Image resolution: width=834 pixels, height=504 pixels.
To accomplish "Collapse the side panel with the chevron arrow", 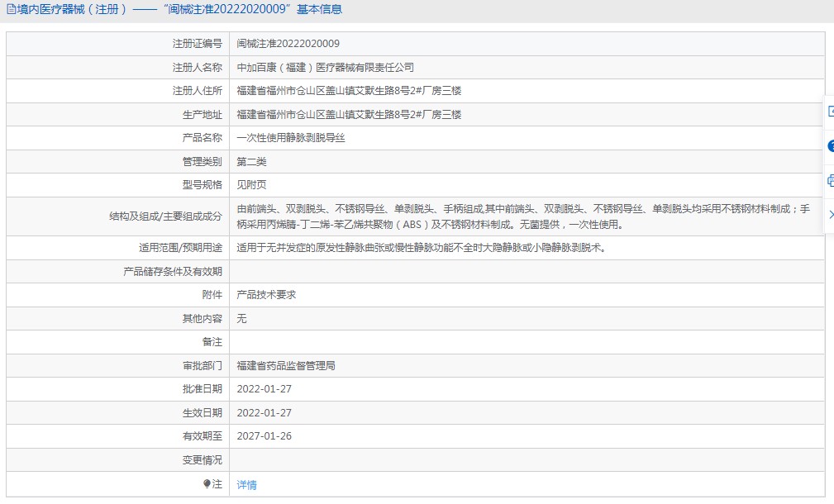I will click(x=831, y=215).
